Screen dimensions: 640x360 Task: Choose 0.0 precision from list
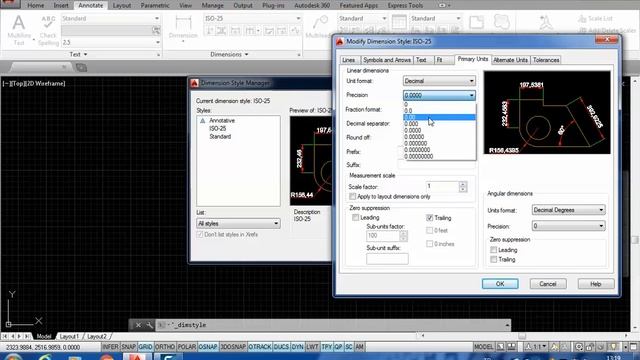[439, 111]
